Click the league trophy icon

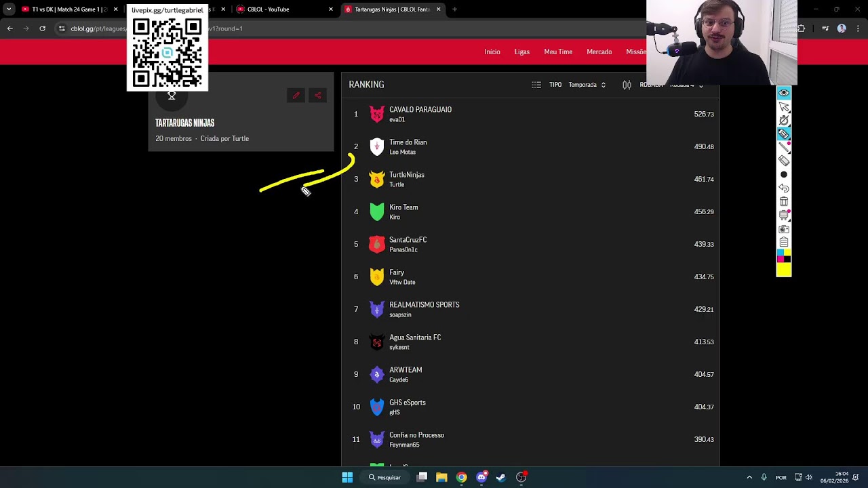(x=172, y=96)
